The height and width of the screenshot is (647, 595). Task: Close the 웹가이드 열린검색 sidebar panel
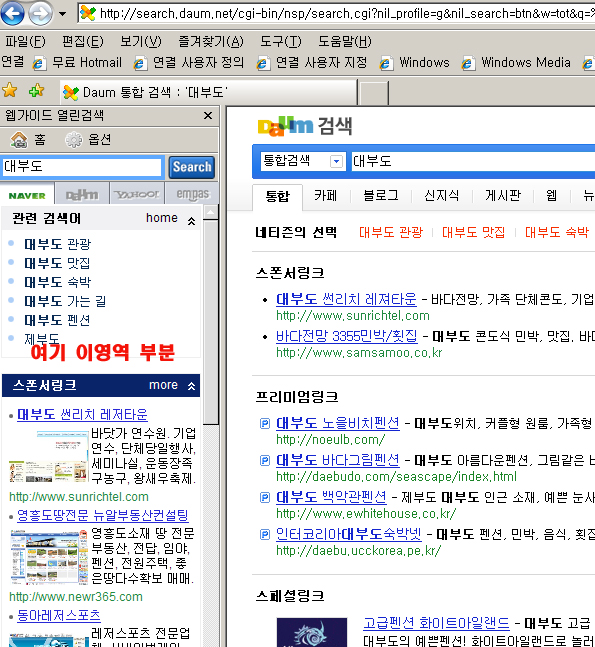point(208,116)
